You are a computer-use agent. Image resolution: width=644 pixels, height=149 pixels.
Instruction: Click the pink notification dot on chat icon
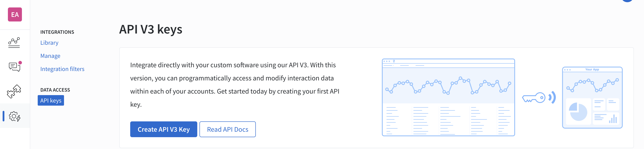tap(20, 62)
